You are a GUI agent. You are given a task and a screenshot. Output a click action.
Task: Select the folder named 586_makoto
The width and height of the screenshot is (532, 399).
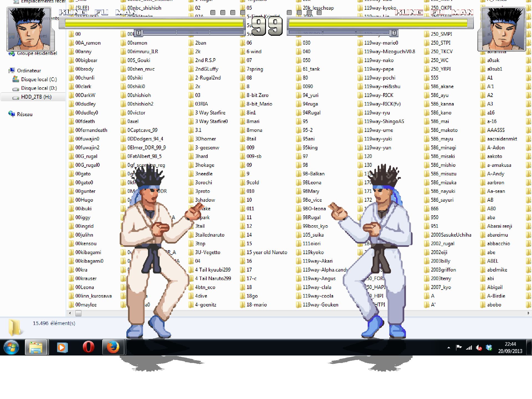click(444, 130)
